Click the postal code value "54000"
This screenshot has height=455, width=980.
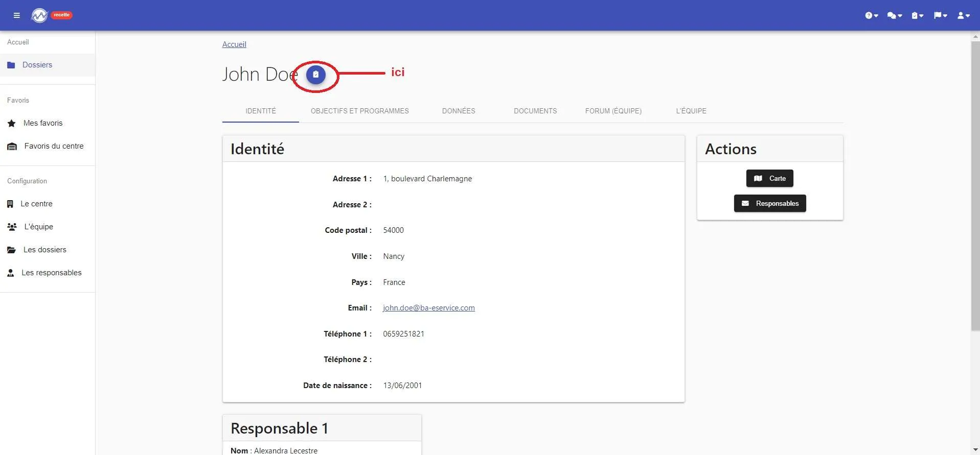click(x=394, y=230)
